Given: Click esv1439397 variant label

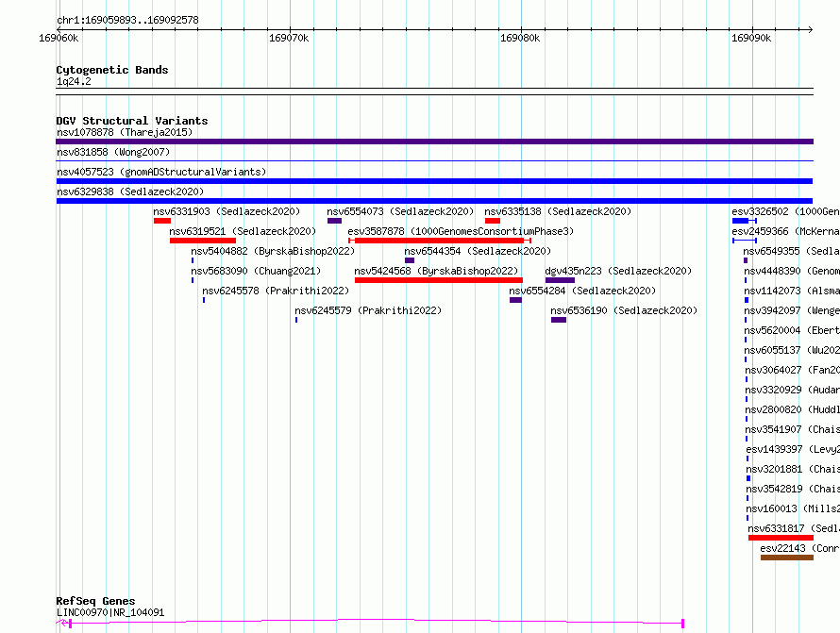Looking at the screenshot, I should [793, 449].
